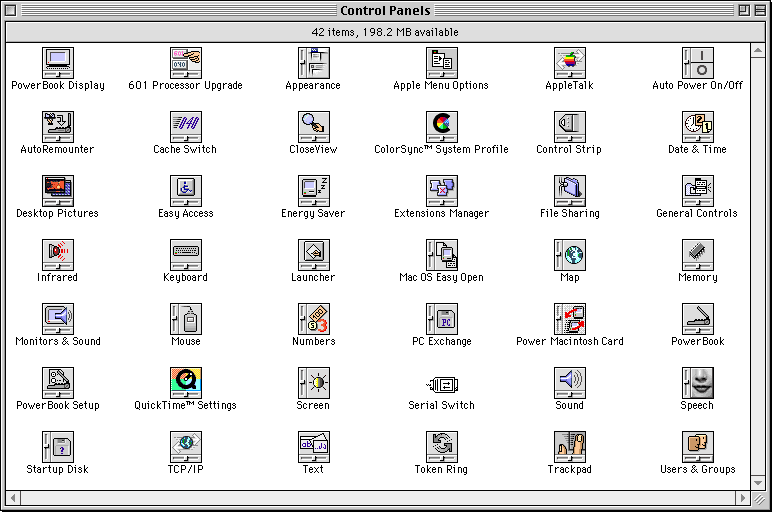Click the window's zoom box

[x=743, y=10]
